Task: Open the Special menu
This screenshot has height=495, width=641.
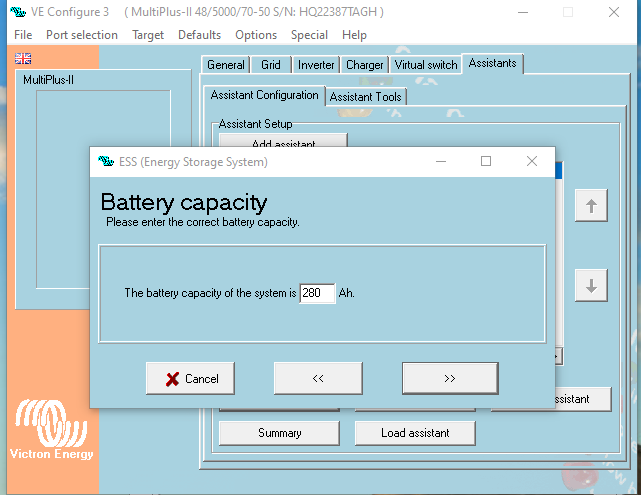Action: tap(309, 35)
